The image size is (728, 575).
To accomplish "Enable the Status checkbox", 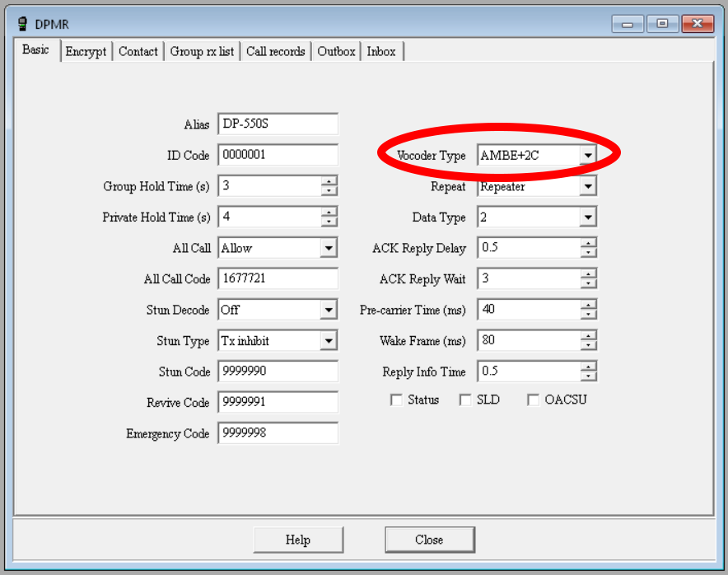I will [x=396, y=400].
